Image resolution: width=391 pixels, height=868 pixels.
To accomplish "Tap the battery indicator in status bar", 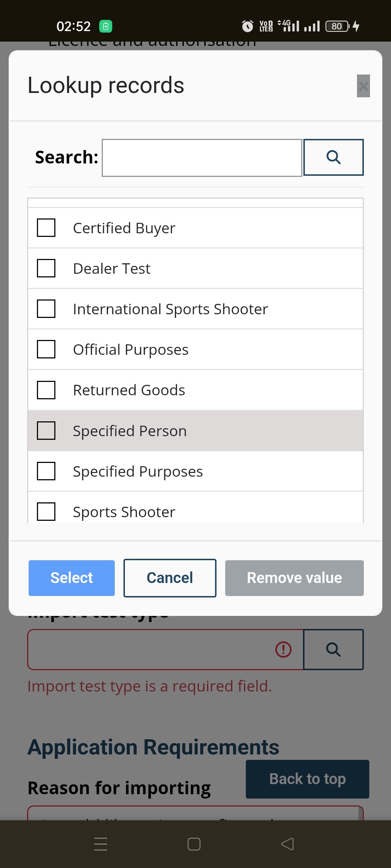I will (x=337, y=26).
